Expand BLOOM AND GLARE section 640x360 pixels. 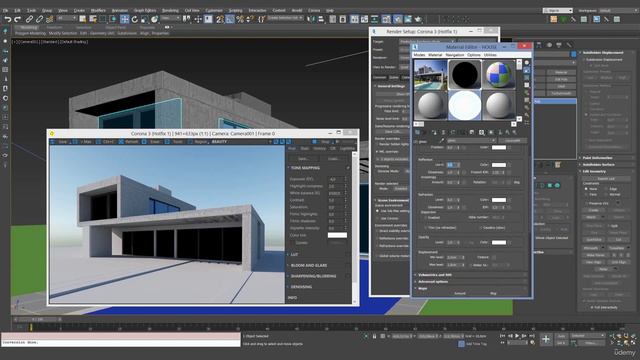tap(309, 265)
